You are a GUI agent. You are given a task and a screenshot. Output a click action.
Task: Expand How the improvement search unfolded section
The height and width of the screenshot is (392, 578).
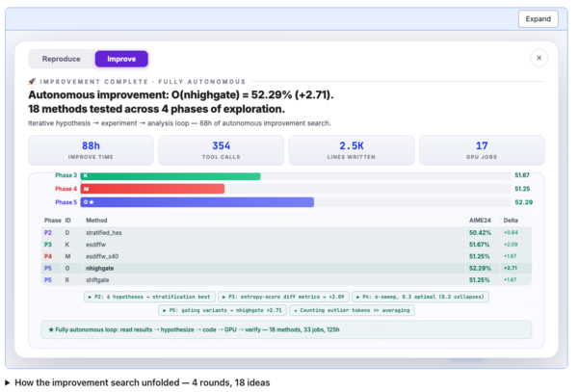[x=138, y=382]
